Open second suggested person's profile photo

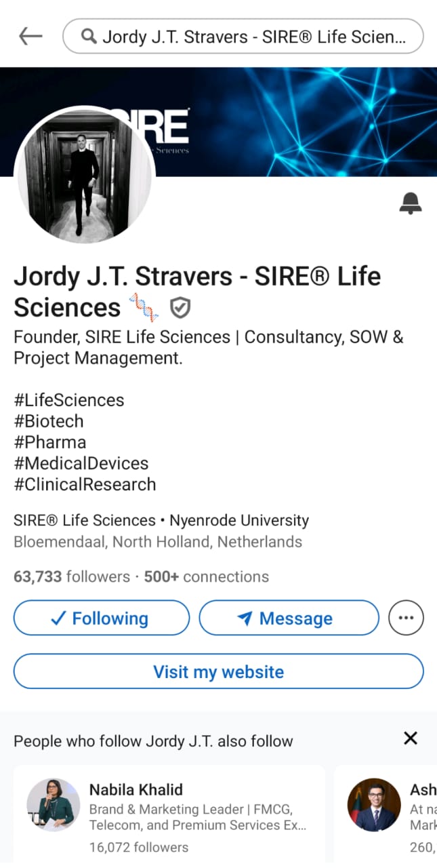pyautogui.click(x=374, y=805)
